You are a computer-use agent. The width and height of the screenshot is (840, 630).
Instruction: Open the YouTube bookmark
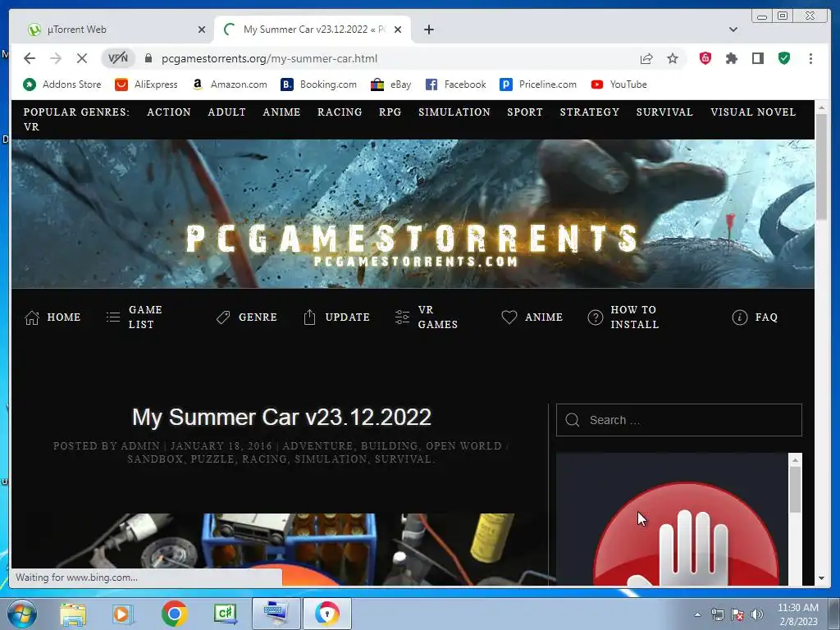619,84
